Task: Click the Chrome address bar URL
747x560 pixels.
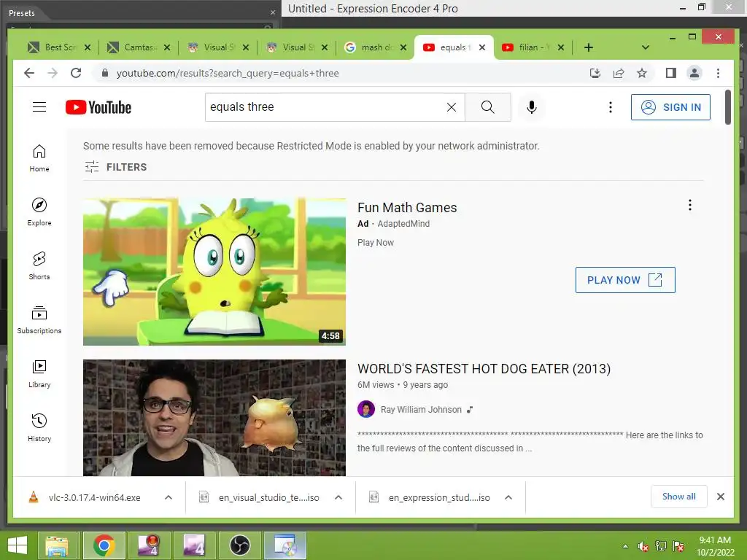Action: 228,74
